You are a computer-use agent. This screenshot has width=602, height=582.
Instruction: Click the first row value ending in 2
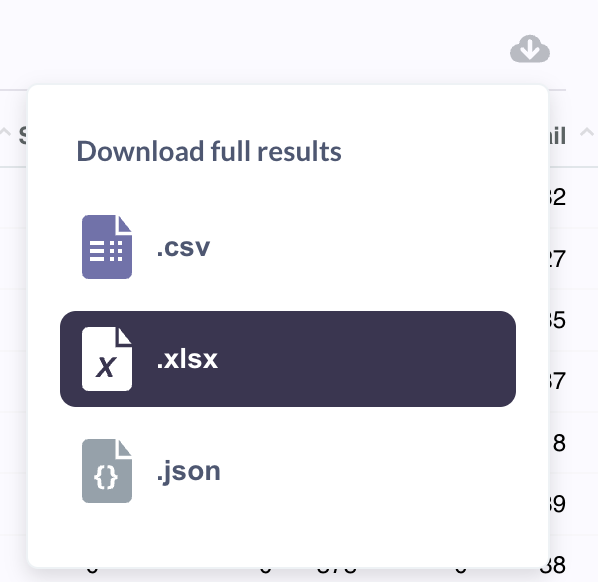557,197
